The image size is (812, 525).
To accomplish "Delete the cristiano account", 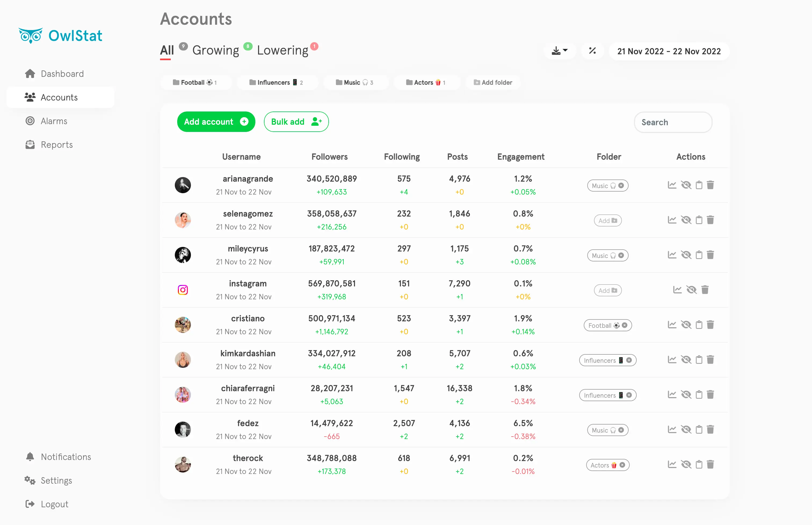I will coord(710,325).
